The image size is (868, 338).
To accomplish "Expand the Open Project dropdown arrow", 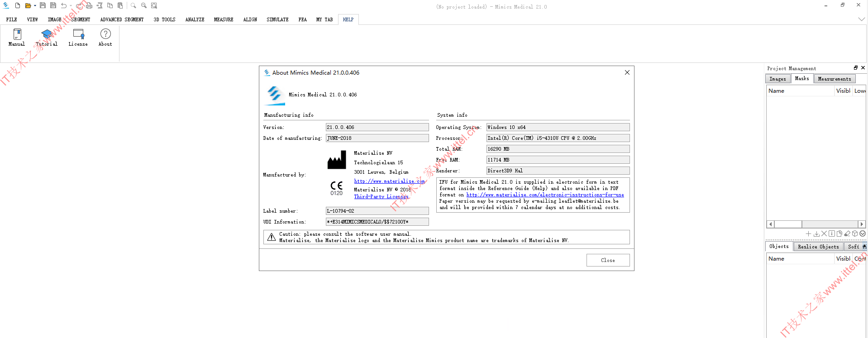I will (35, 5).
